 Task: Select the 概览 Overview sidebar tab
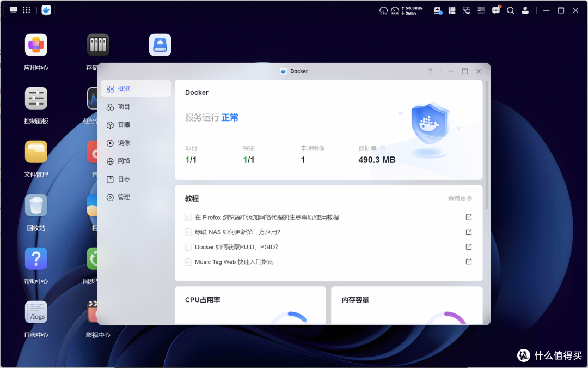tap(136, 89)
